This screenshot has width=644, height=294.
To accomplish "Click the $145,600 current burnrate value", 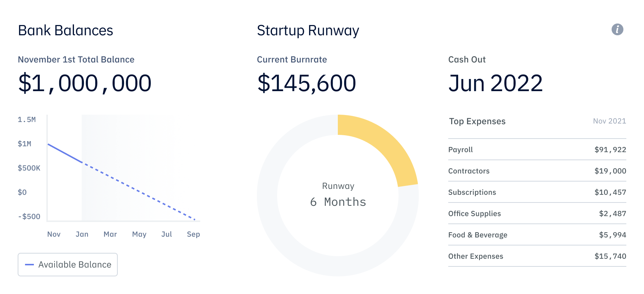I will (307, 83).
